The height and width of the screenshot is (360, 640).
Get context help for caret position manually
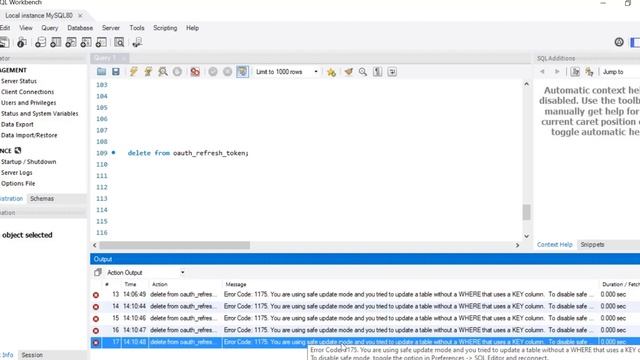[x=575, y=72]
